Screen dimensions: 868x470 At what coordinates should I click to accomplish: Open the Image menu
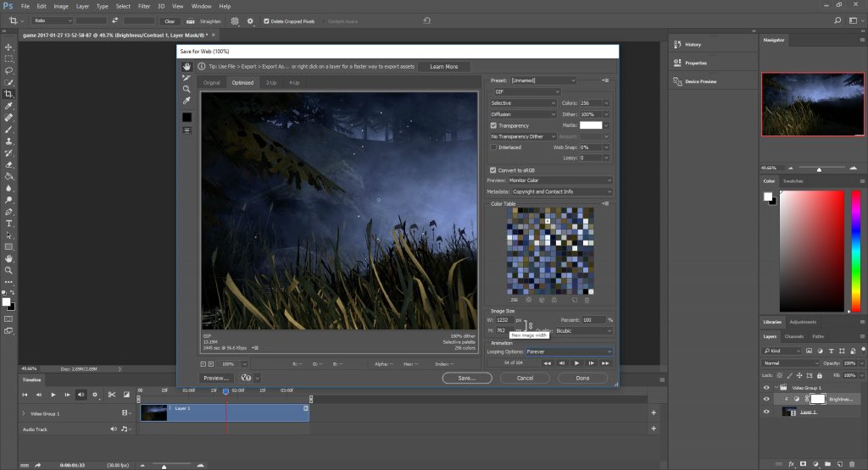[61, 6]
